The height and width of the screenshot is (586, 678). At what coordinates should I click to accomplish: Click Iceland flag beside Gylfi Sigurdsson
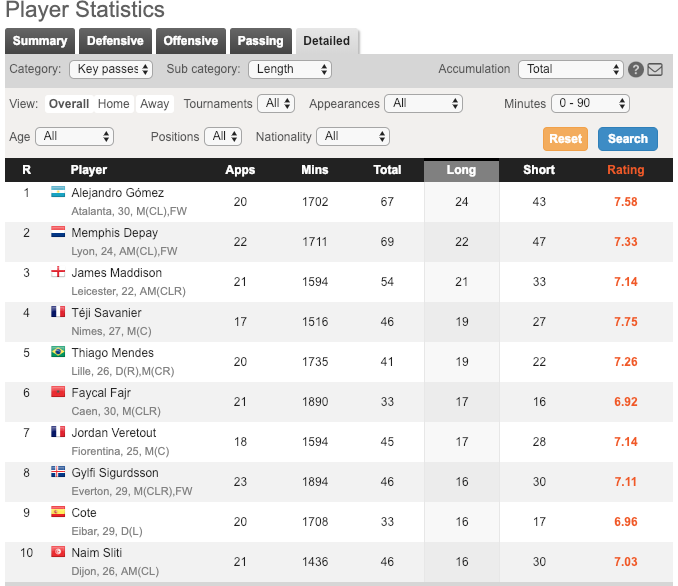[x=58, y=472]
